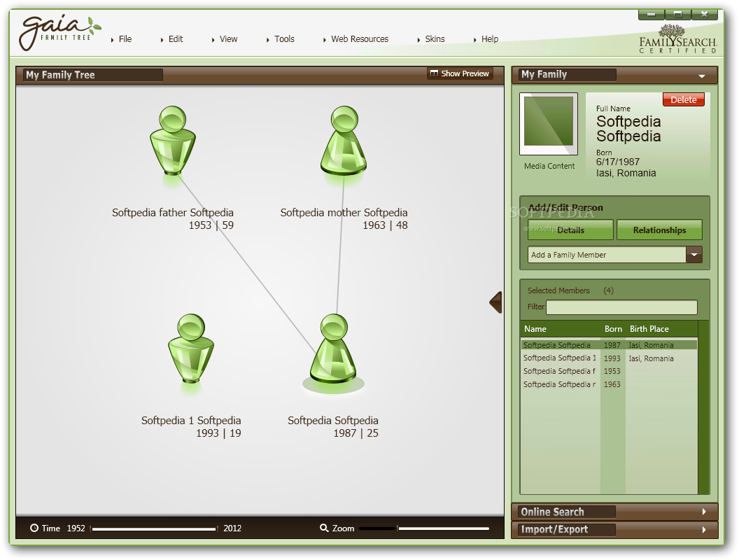
Task: Click the Zoom slider track
Action: [423, 528]
